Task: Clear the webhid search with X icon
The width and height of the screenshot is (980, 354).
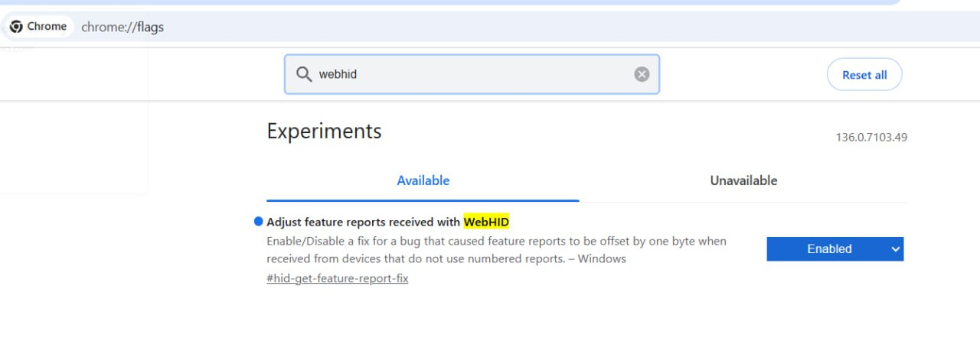Action: point(642,74)
